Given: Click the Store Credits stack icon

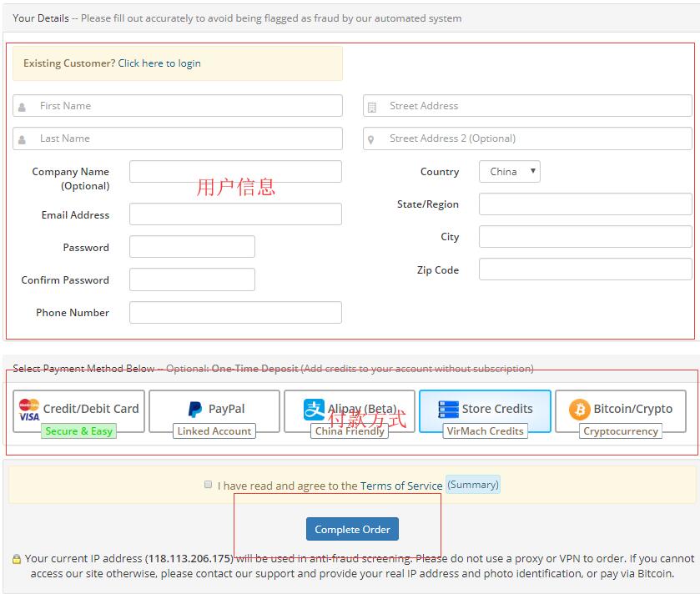Looking at the screenshot, I should click(x=449, y=410).
